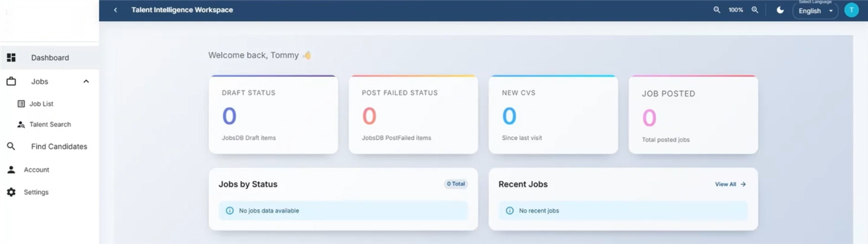Click the Talent Search person icon
This screenshot has height=244, width=868.
pyautogui.click(x=21, y=124)
